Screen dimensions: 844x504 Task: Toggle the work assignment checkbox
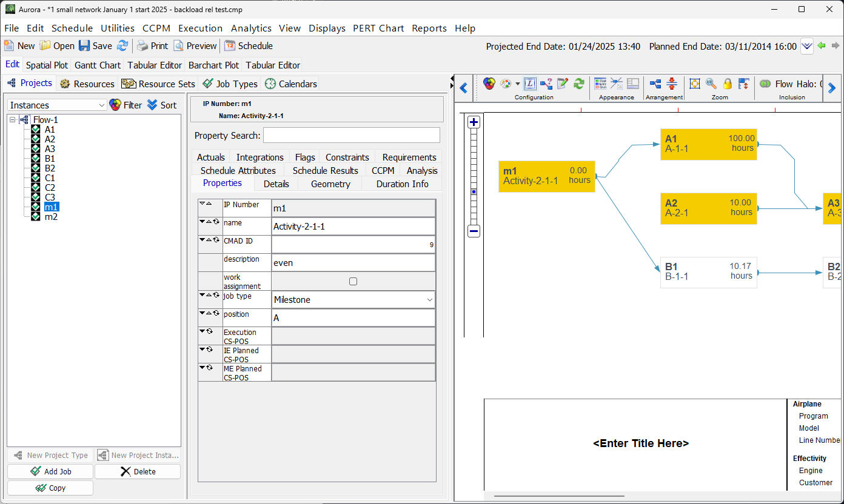click(x=353, y=281)
